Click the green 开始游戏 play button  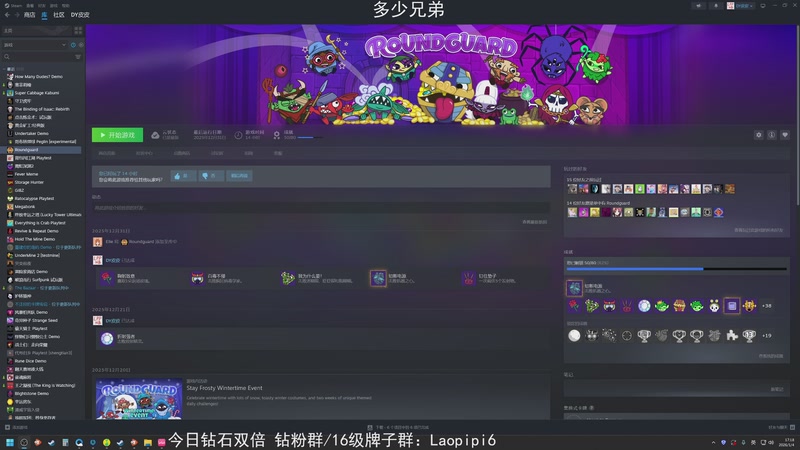[x=117, y=135]
